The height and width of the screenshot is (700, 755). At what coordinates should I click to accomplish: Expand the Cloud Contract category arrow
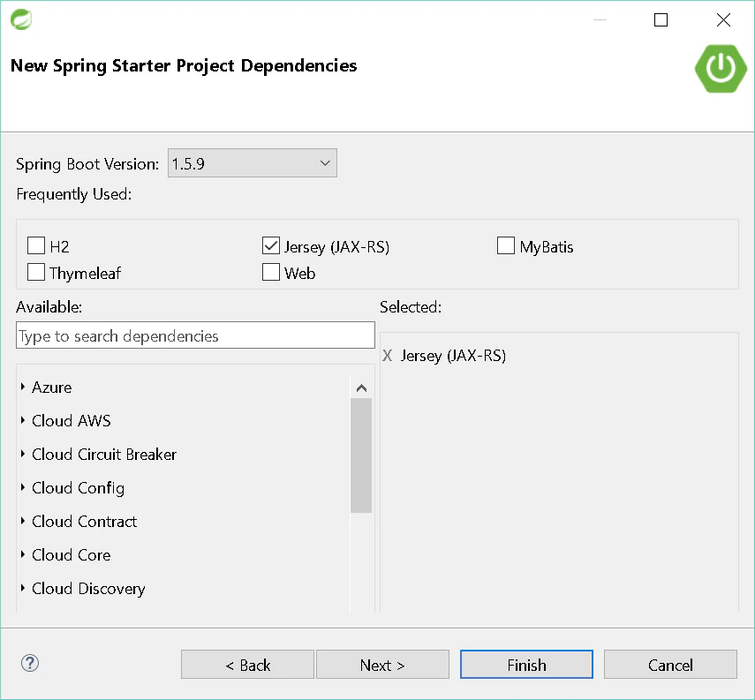pos(23,521)
